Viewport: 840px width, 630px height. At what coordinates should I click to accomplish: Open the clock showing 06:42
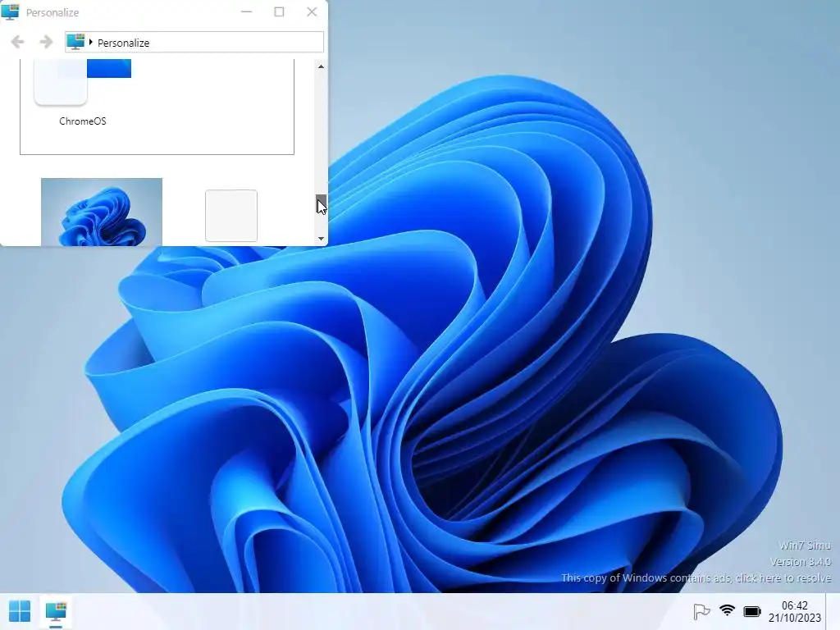[x=794, y=611]
